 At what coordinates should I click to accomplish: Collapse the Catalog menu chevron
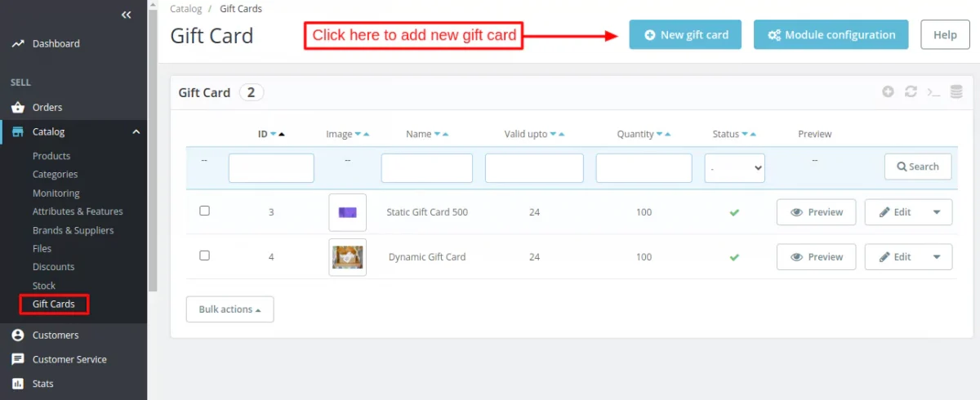click(136, 131)
